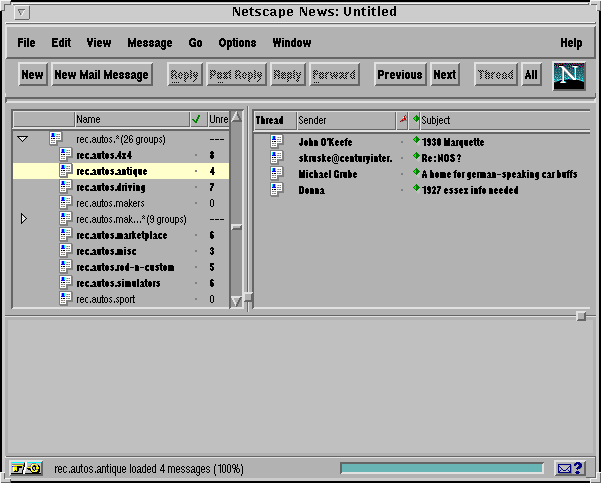Click the All button in toolbar
Viewport: 601px width, 483px height.
tap(531, 74)
